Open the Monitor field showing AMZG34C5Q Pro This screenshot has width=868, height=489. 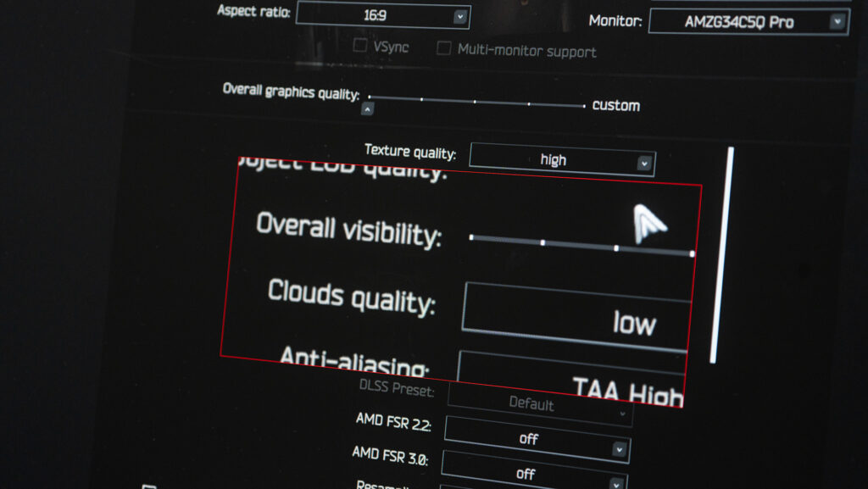point(737,22)
